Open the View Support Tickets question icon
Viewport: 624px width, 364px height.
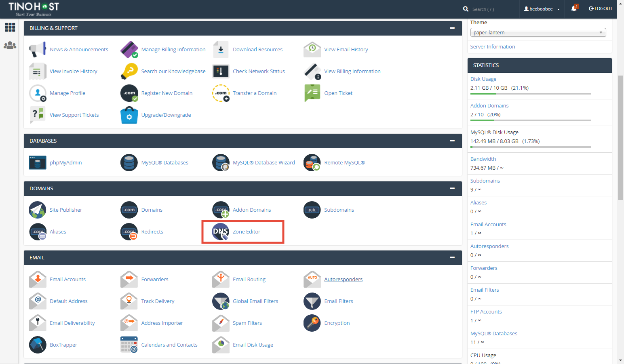(x=38, y=115)
